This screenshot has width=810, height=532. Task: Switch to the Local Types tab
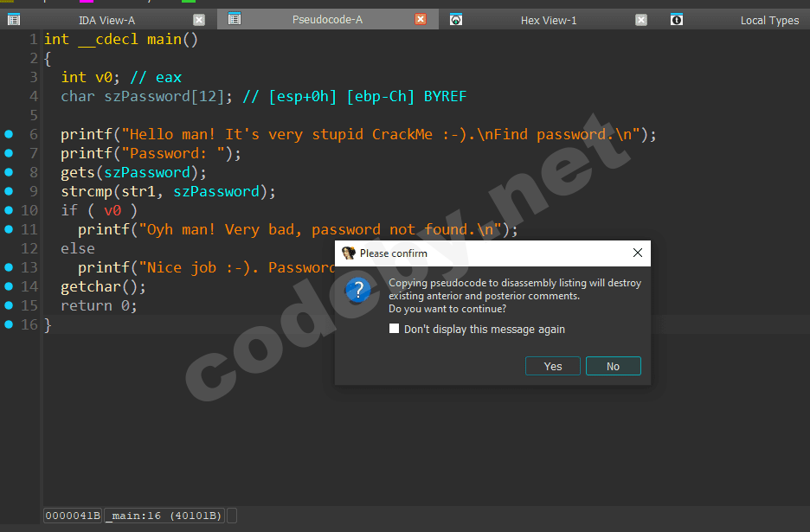pos(769,20)
